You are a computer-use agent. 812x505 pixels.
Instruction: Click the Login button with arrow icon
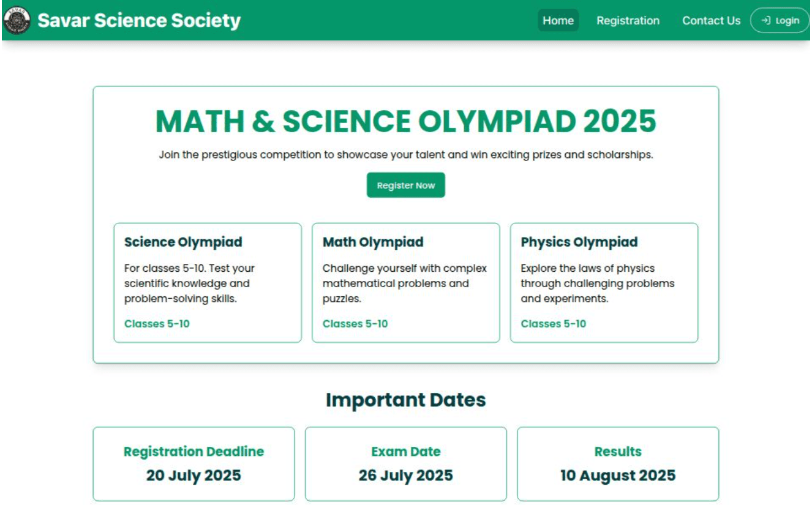780,20
